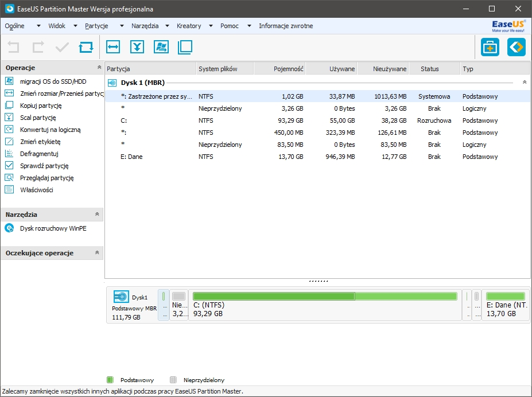Select the Migrate OS toolbar icon

point(161,47)
